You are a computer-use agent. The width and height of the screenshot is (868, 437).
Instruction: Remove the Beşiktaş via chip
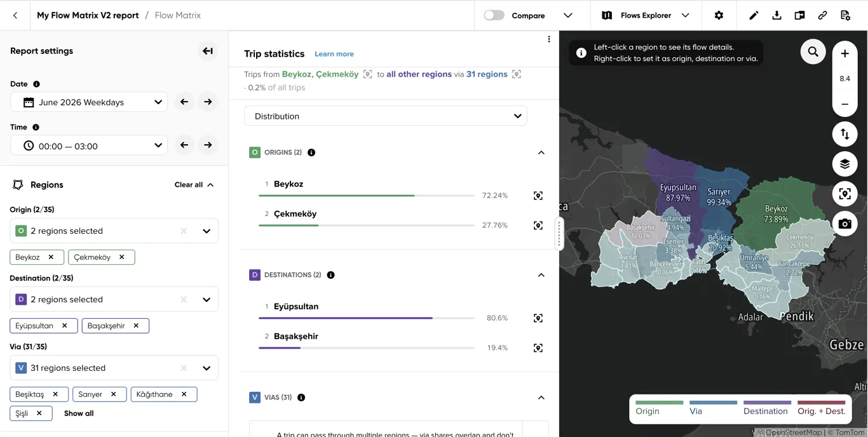point(55,394)
